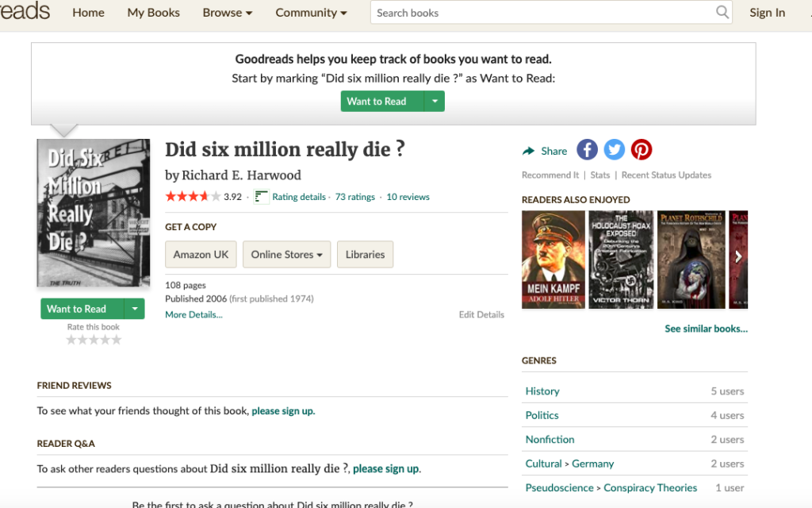
Task: Click please sign up in Friend Reviews
Action: 283,411
